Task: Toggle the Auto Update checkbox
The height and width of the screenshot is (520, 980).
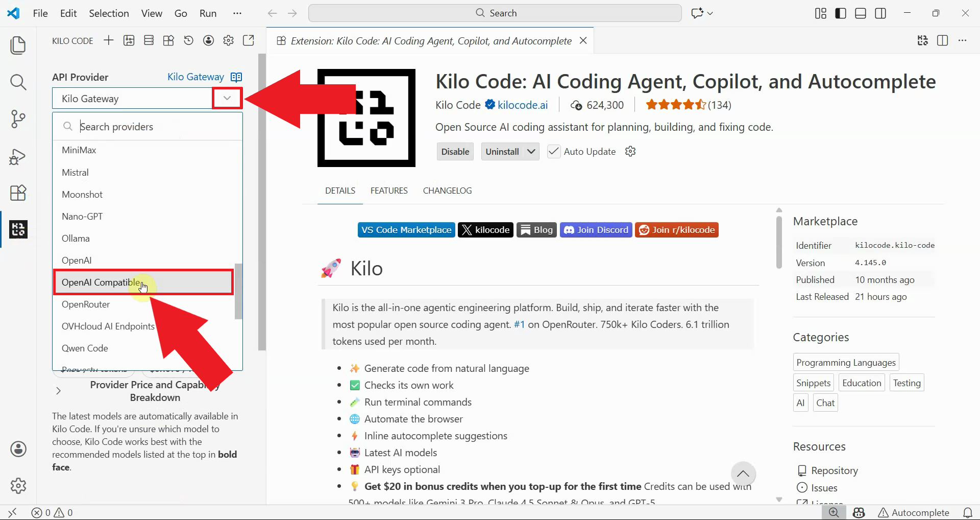Action: point(554,152)
